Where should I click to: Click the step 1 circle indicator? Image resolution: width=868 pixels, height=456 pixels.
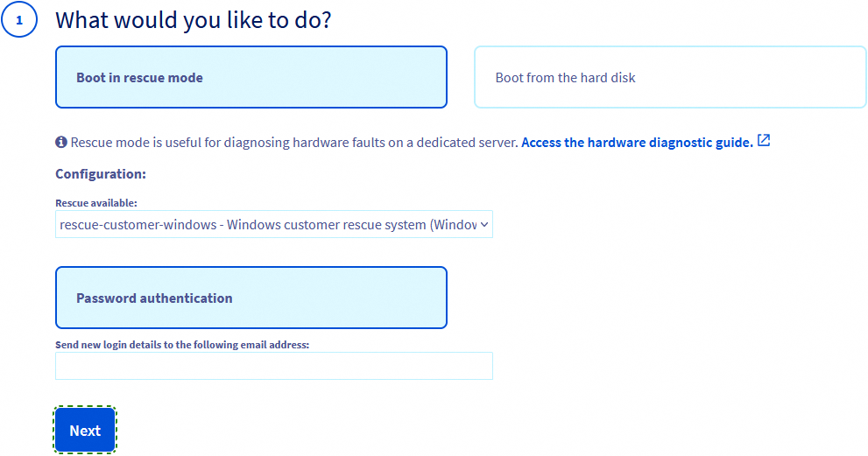click(19, 20)
